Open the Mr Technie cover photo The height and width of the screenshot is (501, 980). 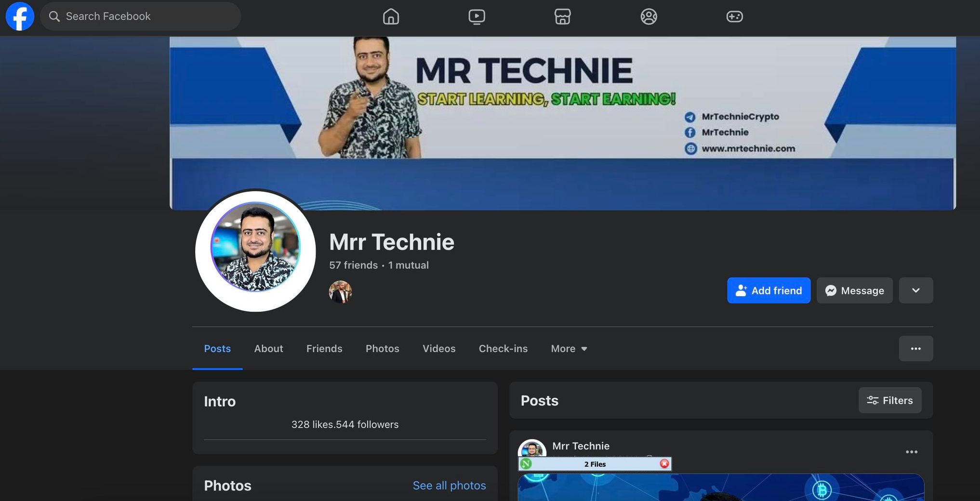click(562, 123)
